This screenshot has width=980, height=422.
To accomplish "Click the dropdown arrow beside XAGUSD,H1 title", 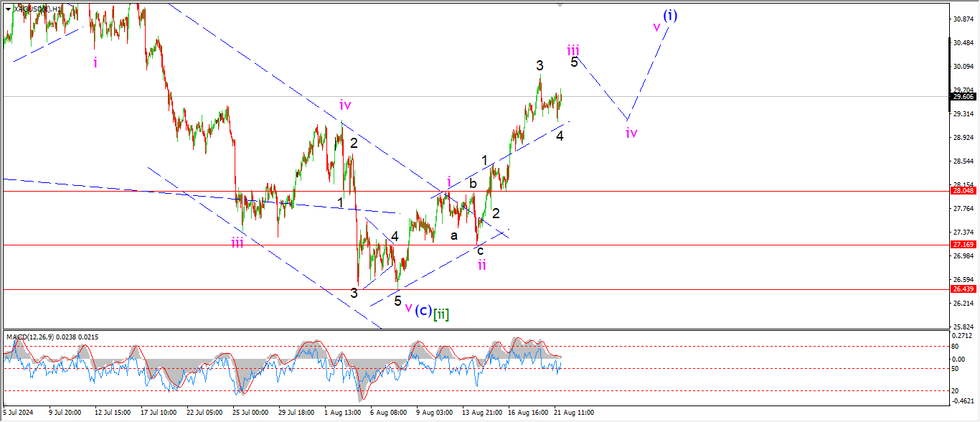I will click(x=8, y=8).
